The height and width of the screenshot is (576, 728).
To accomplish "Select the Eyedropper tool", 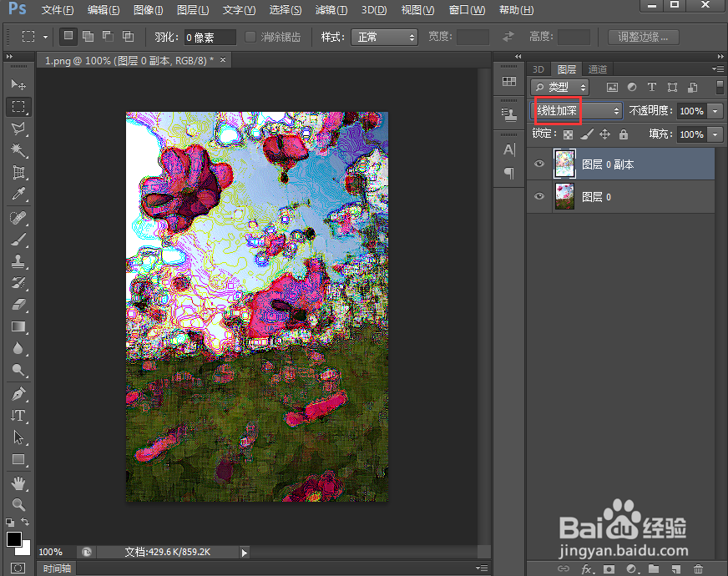I will [x=18, y=194].
